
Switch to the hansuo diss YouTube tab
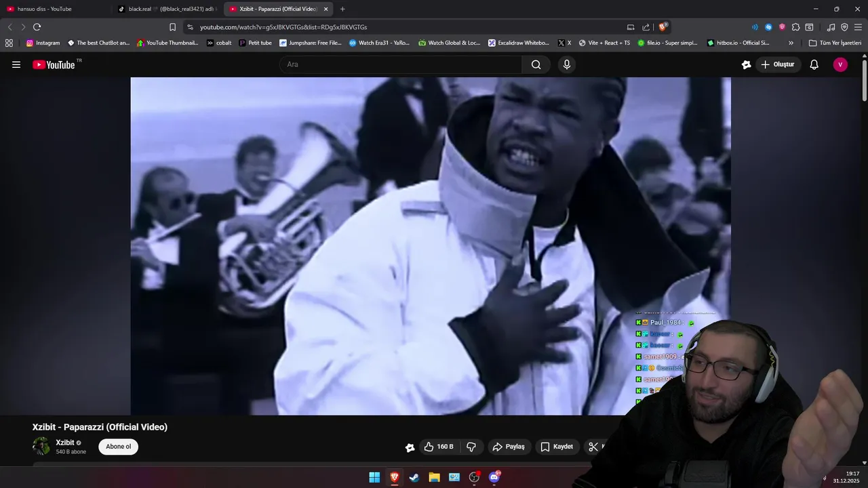(53, 9)
